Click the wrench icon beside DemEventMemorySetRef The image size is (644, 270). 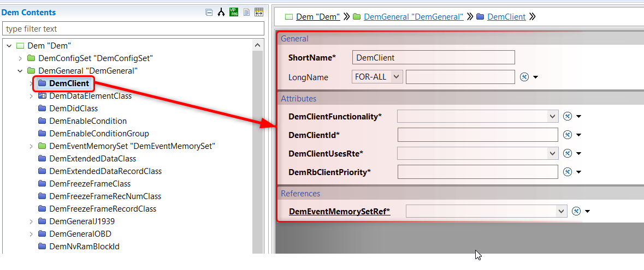(576, 211)
